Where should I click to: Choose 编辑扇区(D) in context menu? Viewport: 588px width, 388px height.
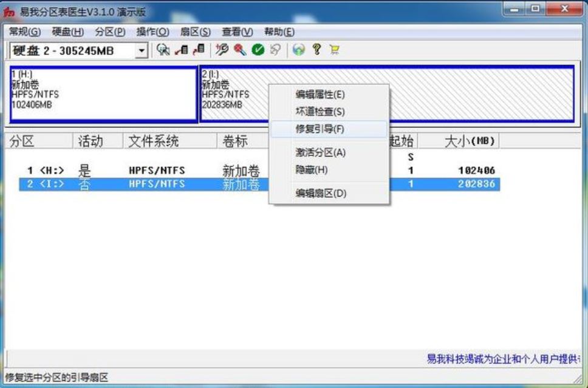[329, 194]
